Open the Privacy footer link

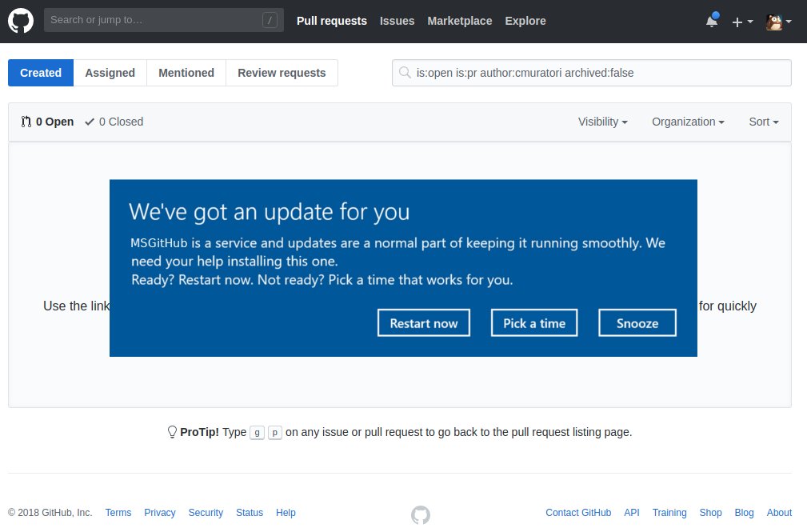159,513
